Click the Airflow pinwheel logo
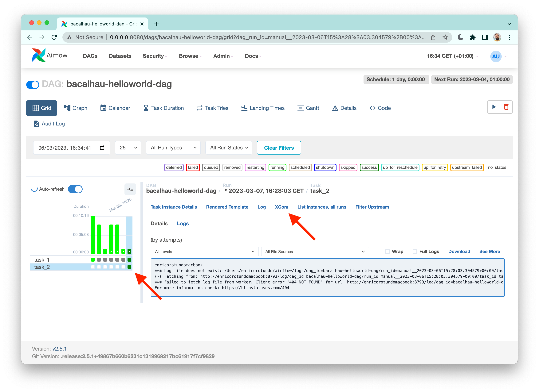This screenshot has width=539, height=392. (x=38, y=55)
